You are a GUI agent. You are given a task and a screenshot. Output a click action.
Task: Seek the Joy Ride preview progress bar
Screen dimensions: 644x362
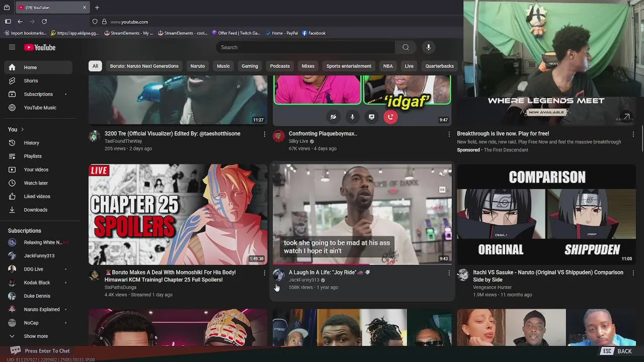click(x=362, y=264)
